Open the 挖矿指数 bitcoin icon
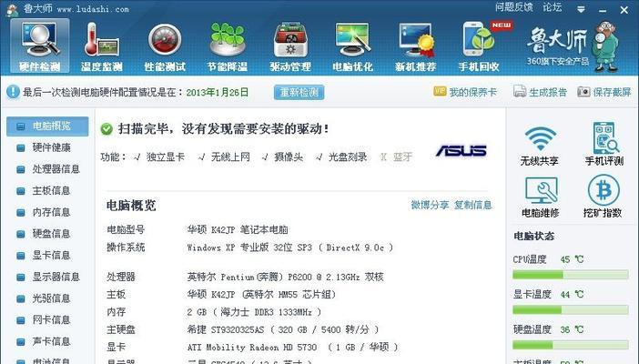 pos(603,190)
